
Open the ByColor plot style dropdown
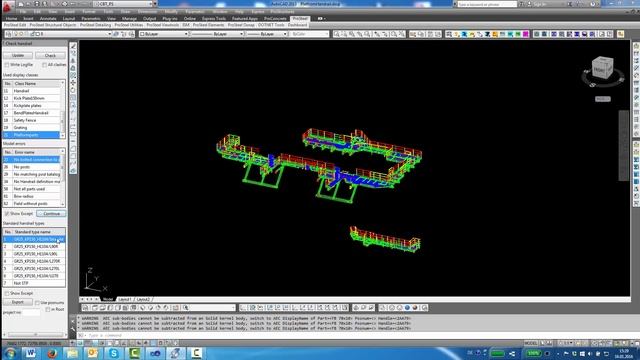pyautogui.click(x=309, y=34)
